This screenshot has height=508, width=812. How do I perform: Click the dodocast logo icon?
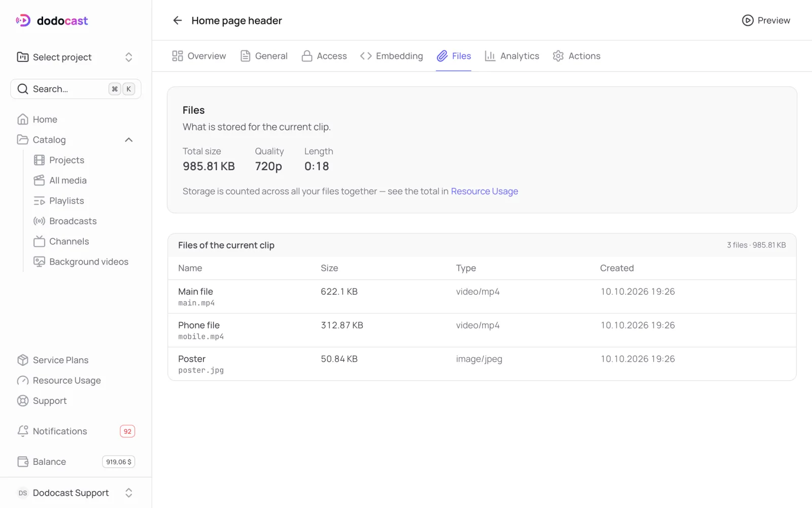23,20
